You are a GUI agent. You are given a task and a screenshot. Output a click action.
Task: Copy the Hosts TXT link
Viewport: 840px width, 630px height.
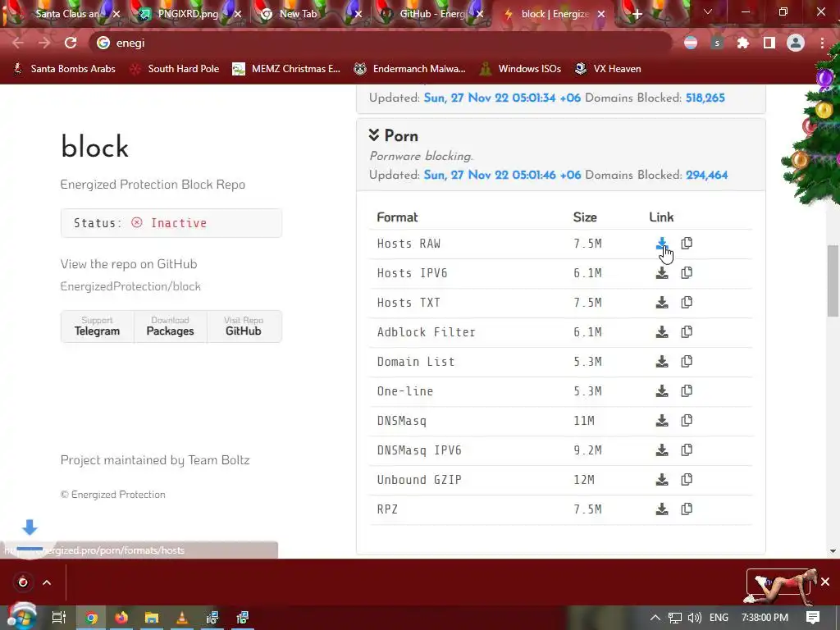(687, 302)
